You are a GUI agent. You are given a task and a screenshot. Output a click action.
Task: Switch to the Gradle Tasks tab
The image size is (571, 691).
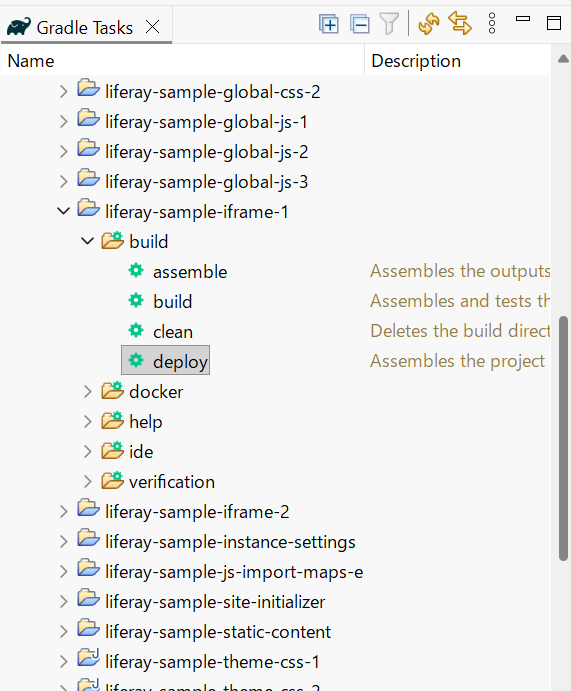tap(85, 28)
